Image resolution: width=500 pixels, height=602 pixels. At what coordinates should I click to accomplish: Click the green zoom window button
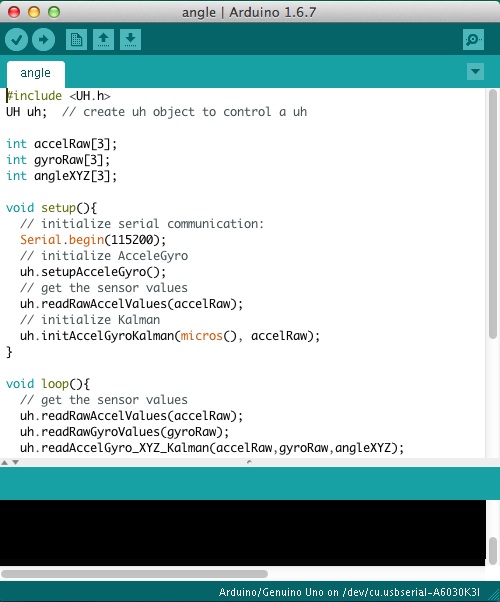click(x=54, y=12)
